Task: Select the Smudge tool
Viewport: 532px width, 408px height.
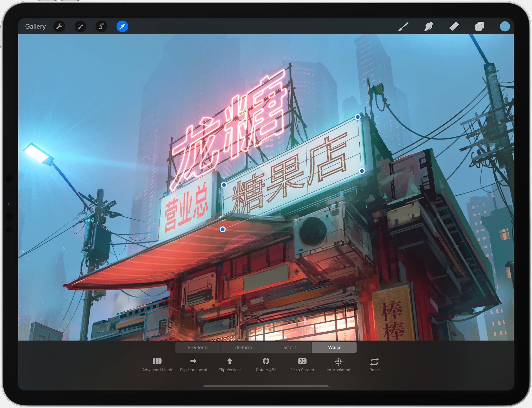Action: click(x=429, y=26)
